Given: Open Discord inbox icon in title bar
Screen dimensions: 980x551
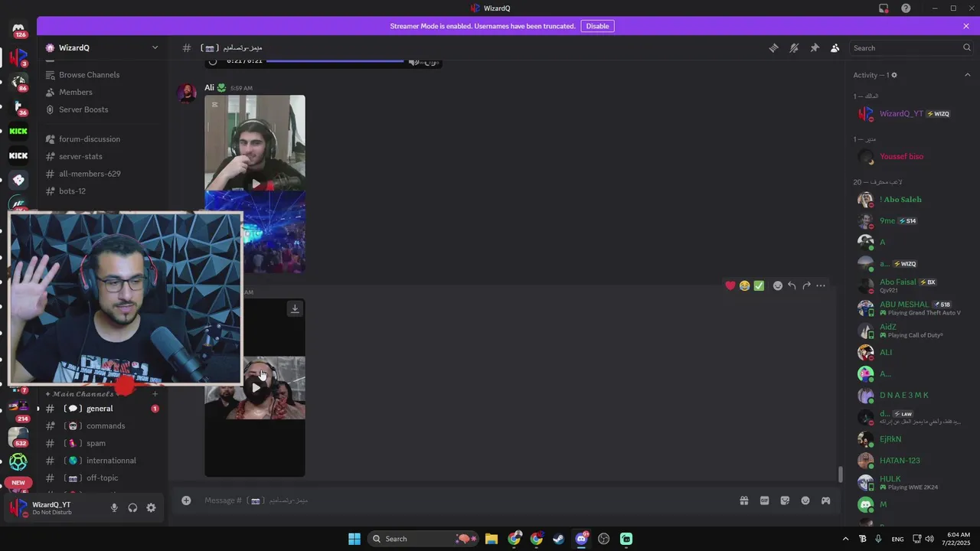Looking at the screenshot, I should coord(884,8).
